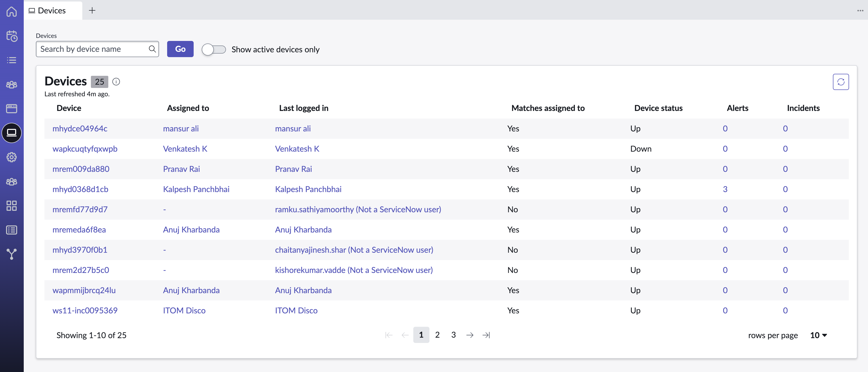Open a new tab with plus icon

[92, 10]
